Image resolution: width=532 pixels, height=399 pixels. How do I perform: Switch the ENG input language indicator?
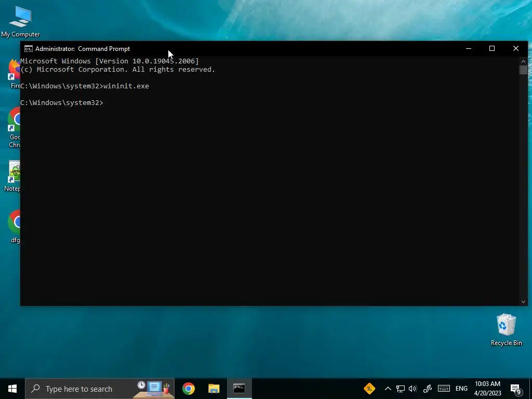[x=461, y=389]
